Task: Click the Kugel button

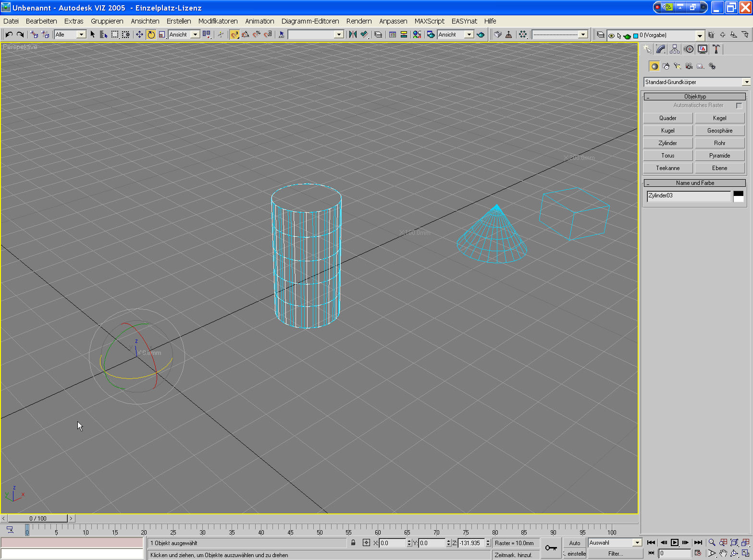Action: coord(668,131)
